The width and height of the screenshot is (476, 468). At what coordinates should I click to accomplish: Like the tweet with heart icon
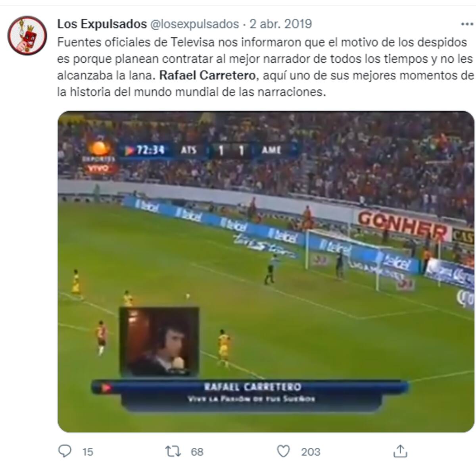click(x=283, y=451)
